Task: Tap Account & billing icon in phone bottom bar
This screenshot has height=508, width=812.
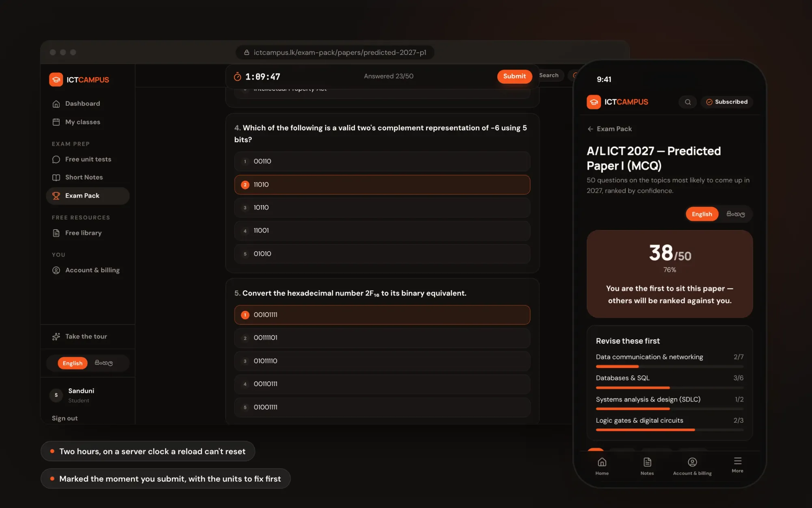Action: (692, 462)
